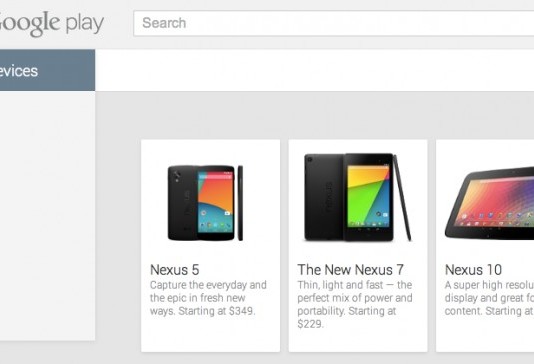Click Nexus 10 super high resolution description
The image size is (534, 364).
point(489,298)
